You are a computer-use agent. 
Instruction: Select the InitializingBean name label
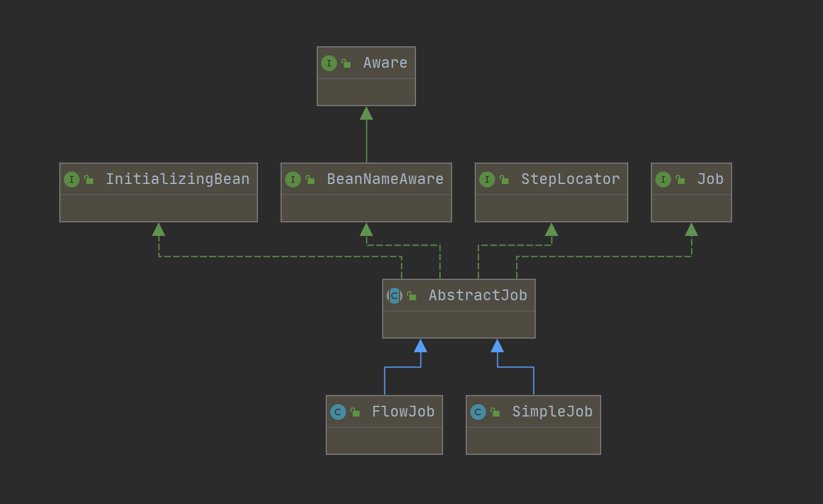[x=177, y=179]
